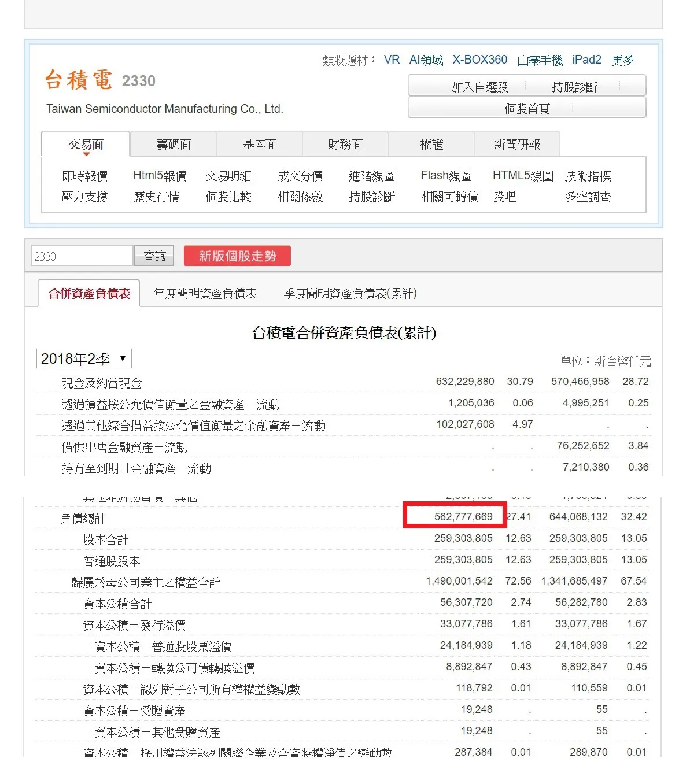Screen dimensions: 679x784
Task: Open the Html5報價 link
Action: coord(160,176)
